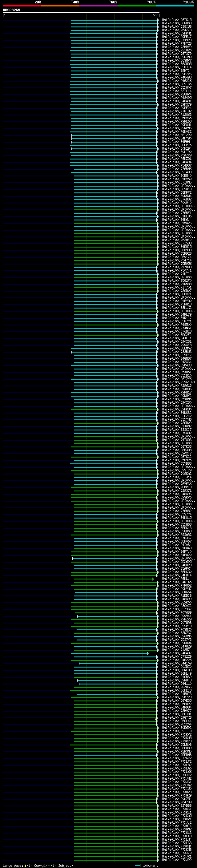Open hit UniRef100_P48493
Screen dimensions: 197x868
177,77
